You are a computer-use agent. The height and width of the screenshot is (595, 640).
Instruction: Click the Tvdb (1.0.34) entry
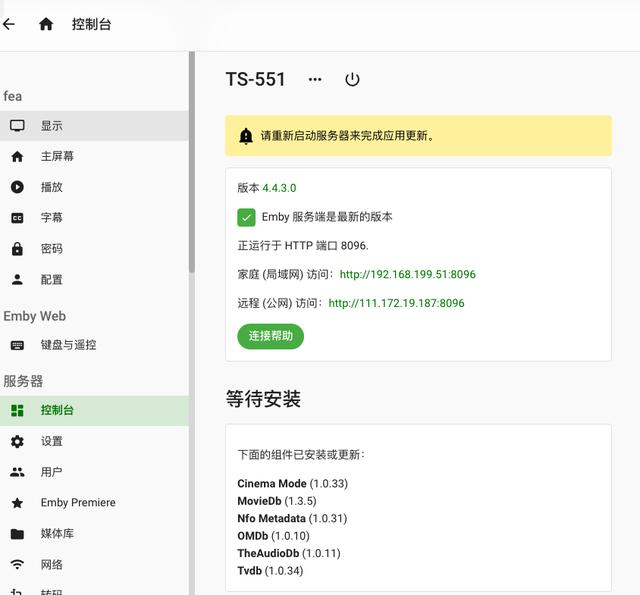point(270,571)
